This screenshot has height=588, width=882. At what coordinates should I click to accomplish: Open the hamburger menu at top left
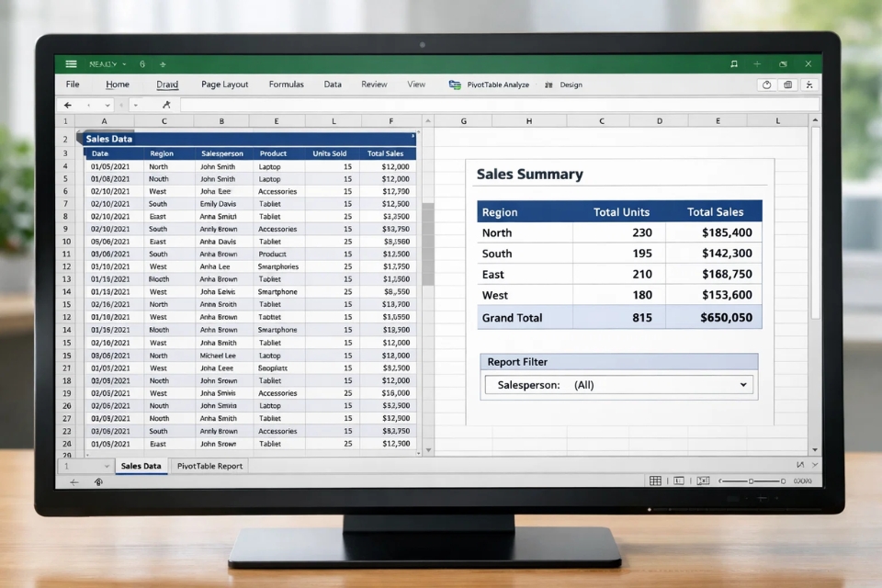(x=71, y=63)
